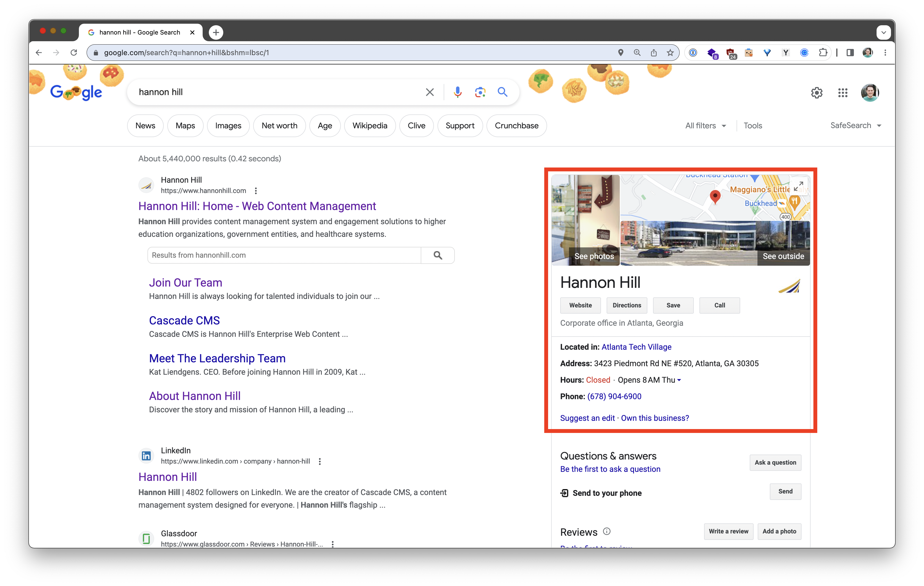Expand business hours details

679,380
